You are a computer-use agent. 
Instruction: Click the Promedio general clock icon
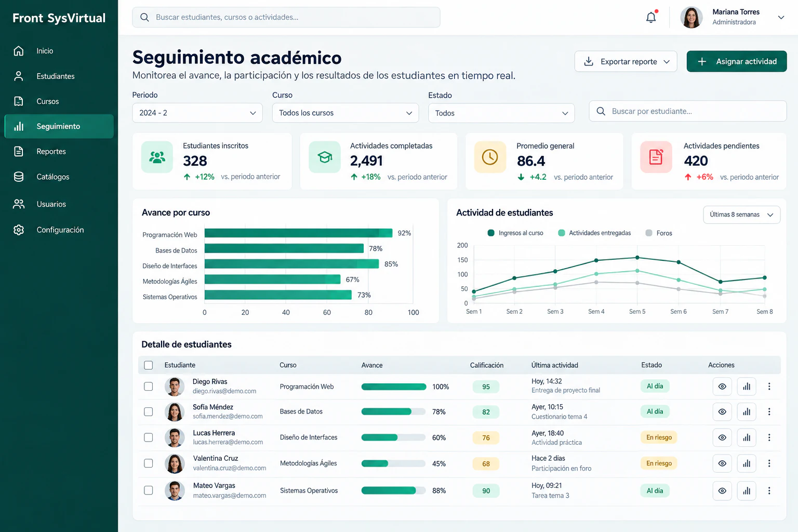pos(490,157)
